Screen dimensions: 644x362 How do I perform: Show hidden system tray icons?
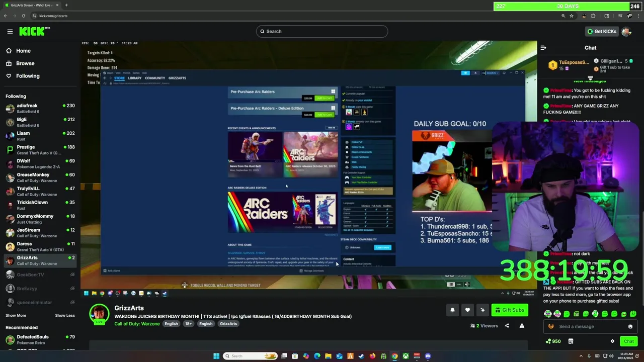point(581,356)
